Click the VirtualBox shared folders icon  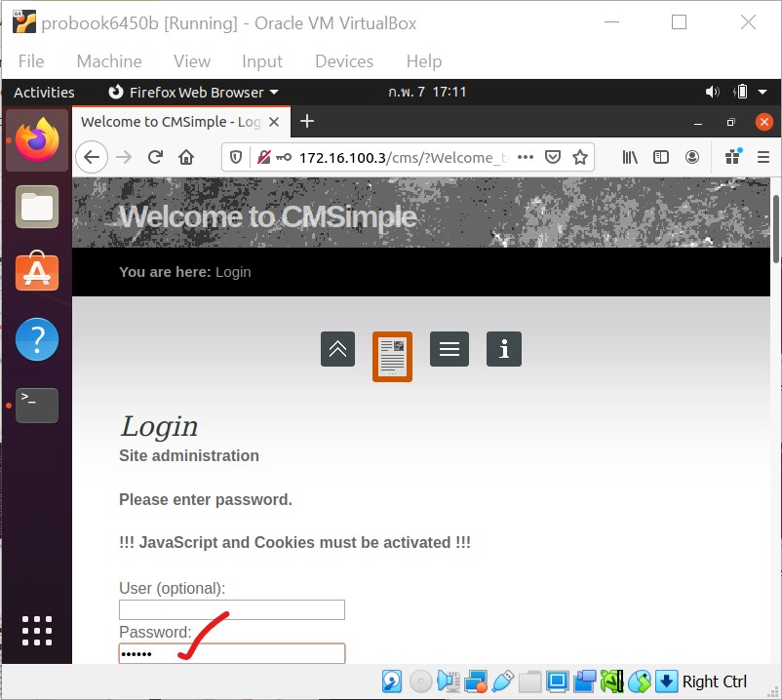(x=529, y=681)
